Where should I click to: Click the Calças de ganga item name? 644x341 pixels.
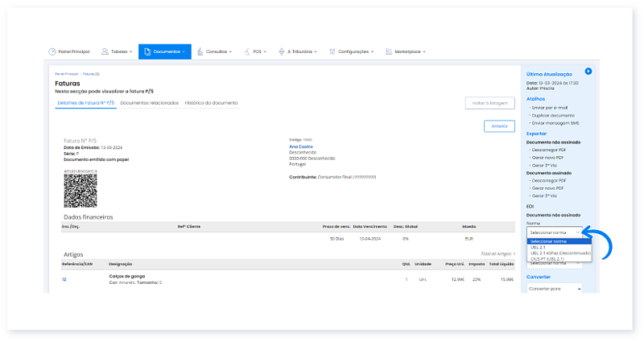point(127,276)
